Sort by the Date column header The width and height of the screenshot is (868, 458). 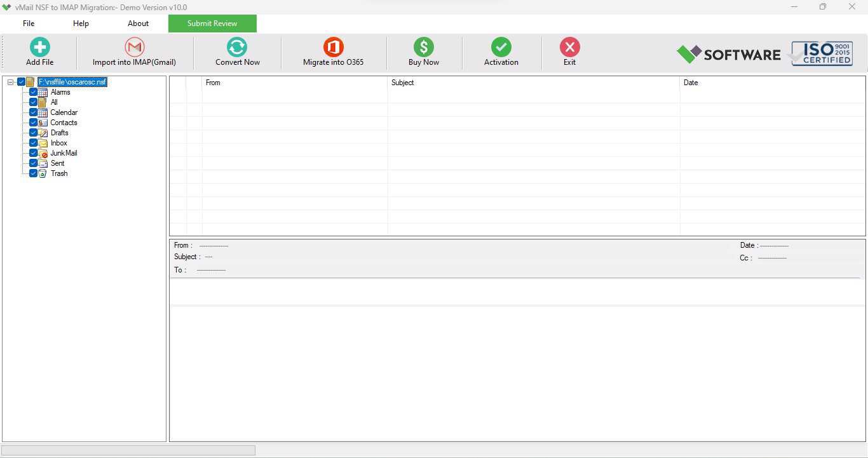(x=773, y=83)
